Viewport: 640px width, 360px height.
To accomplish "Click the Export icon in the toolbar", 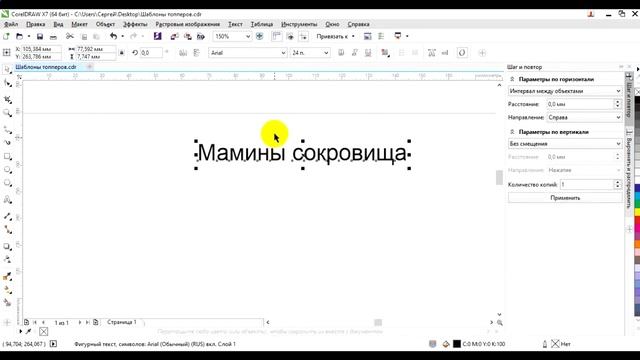I will 188,37.
